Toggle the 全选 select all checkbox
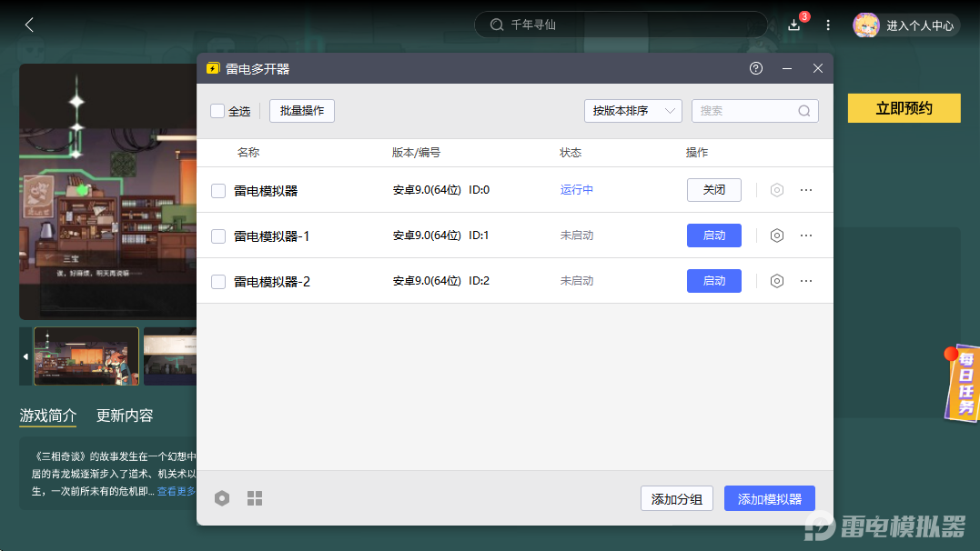The image size is (980, 551). pyautogui.click(x=217, y=111)
